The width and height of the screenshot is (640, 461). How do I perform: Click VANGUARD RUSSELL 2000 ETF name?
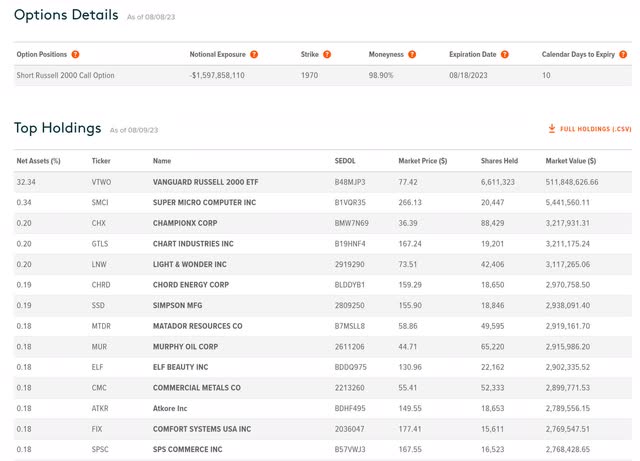[205, 182]
